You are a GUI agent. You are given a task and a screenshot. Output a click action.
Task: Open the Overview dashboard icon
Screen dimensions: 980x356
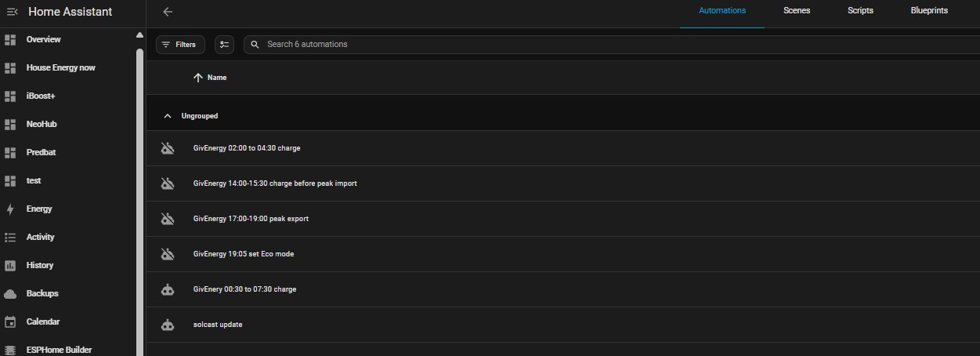coord(10,39)
